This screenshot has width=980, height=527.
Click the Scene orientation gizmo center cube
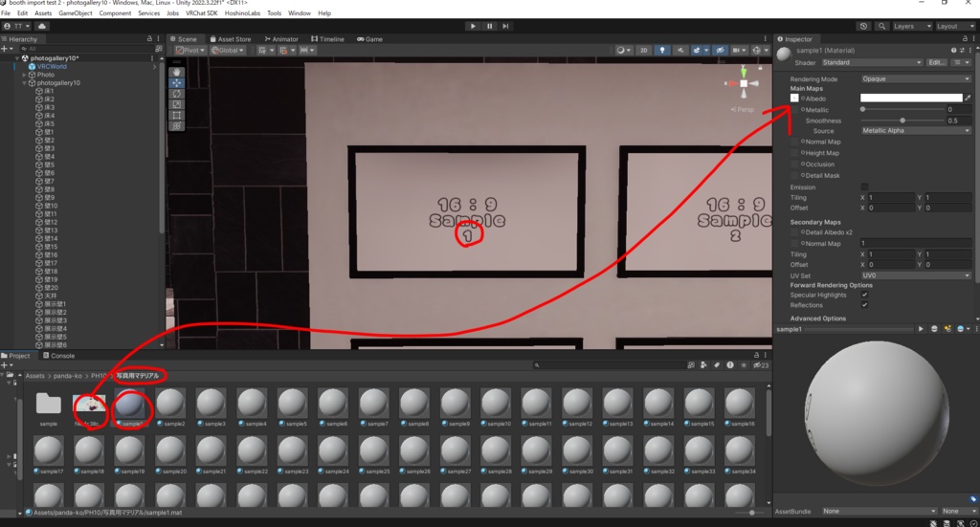coord(744,83)
